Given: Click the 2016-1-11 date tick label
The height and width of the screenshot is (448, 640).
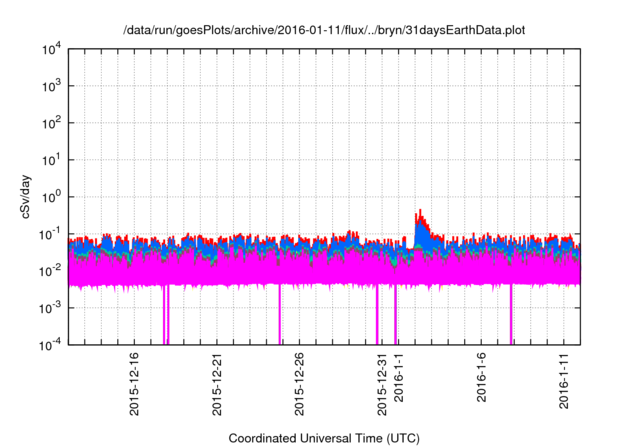Looking at the screenshot, I should [x=564, y=381].
